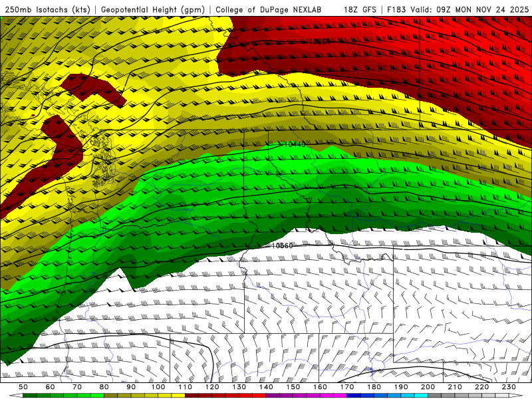
Task: Click the "250mb Isotachs (kts)" title text
Action: coord(47,9)
